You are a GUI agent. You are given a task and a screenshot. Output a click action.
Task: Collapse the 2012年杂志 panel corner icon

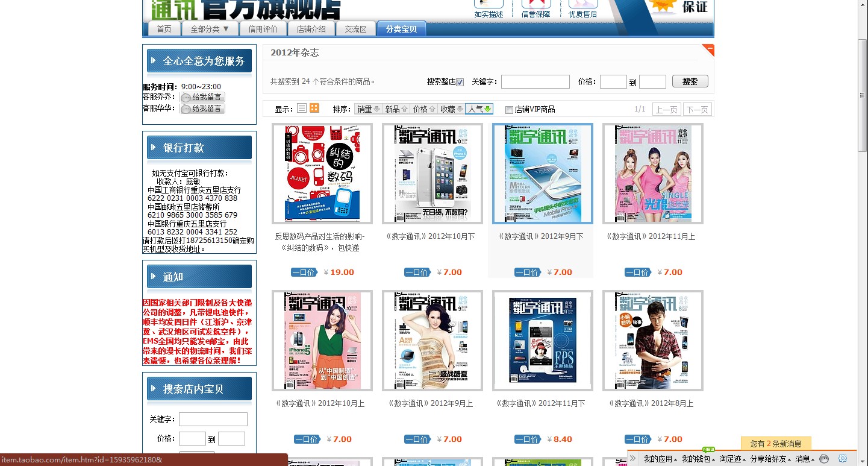click(x=709, y=49)
